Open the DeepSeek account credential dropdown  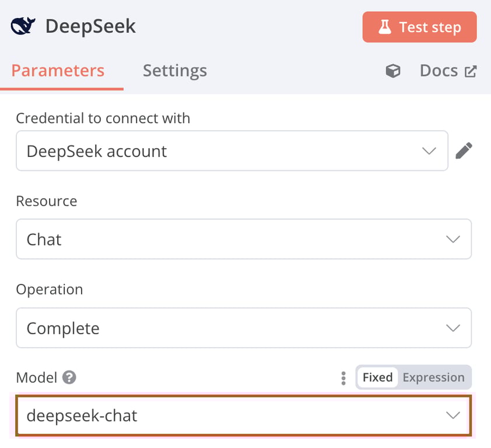233,150
